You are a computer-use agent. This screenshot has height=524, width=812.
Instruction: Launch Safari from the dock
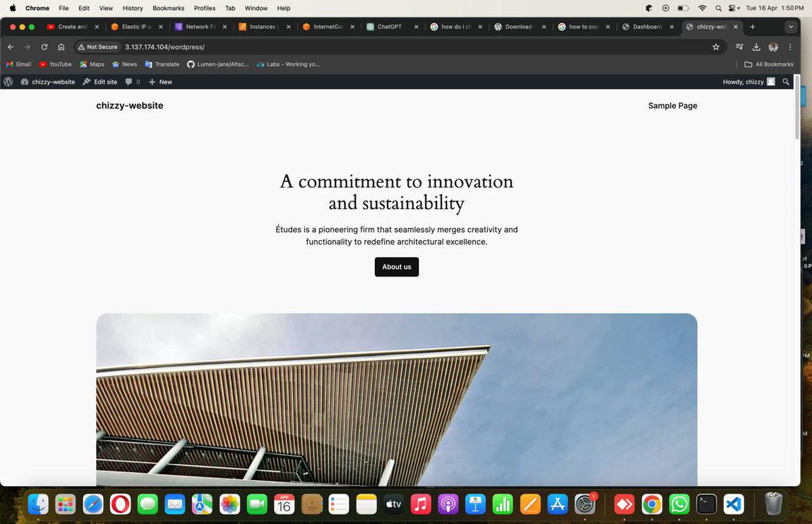coord(93,504)
